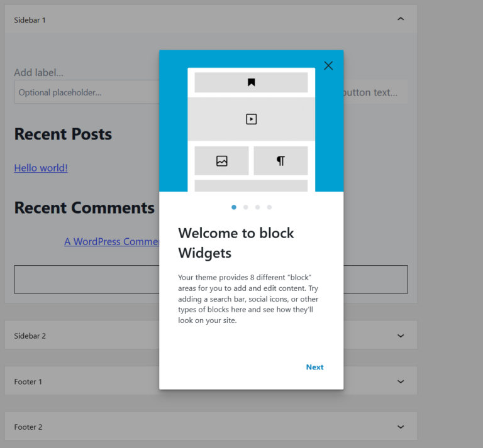Screen dimensions: 483x448
Task: Jump to fourth page dot of guide
Action: click(x=269, y=207)
